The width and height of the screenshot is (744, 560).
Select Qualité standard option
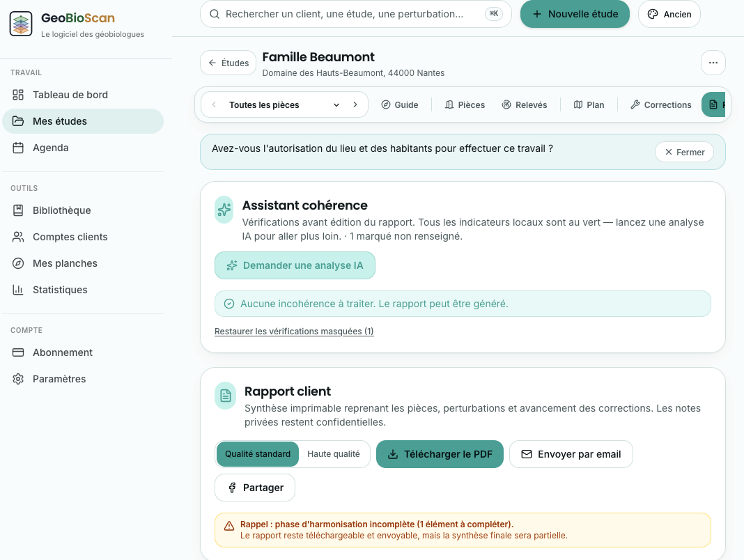[x=258, y=454]
